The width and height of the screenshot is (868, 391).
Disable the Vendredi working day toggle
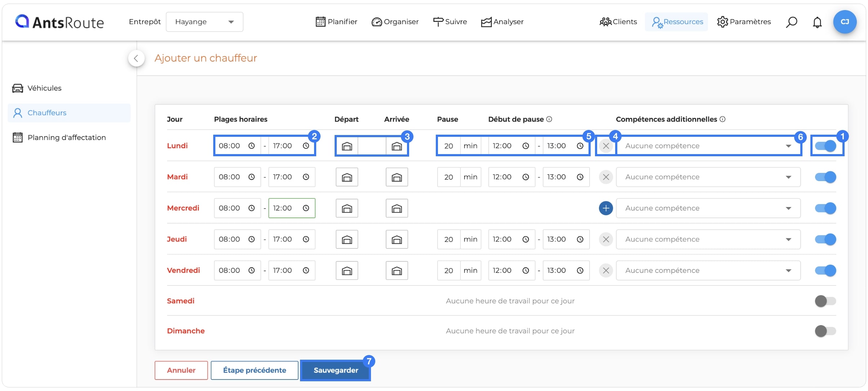826,270
